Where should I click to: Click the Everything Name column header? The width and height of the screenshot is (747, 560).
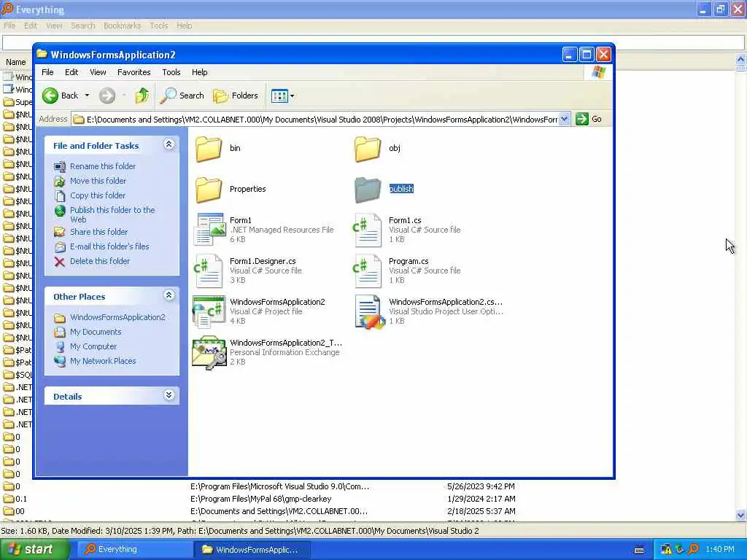[x=16, y=63]
